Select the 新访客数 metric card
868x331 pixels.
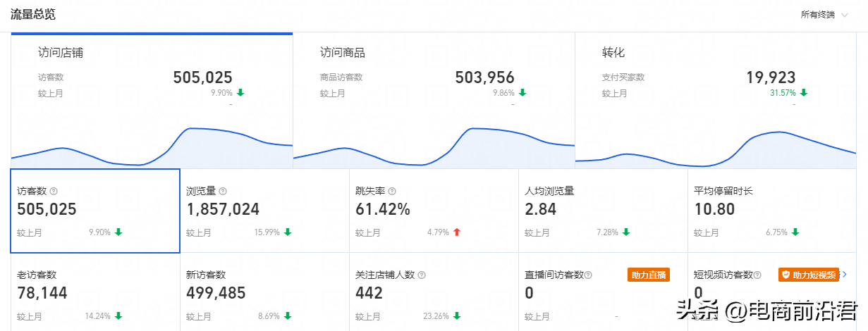[264, 292]
